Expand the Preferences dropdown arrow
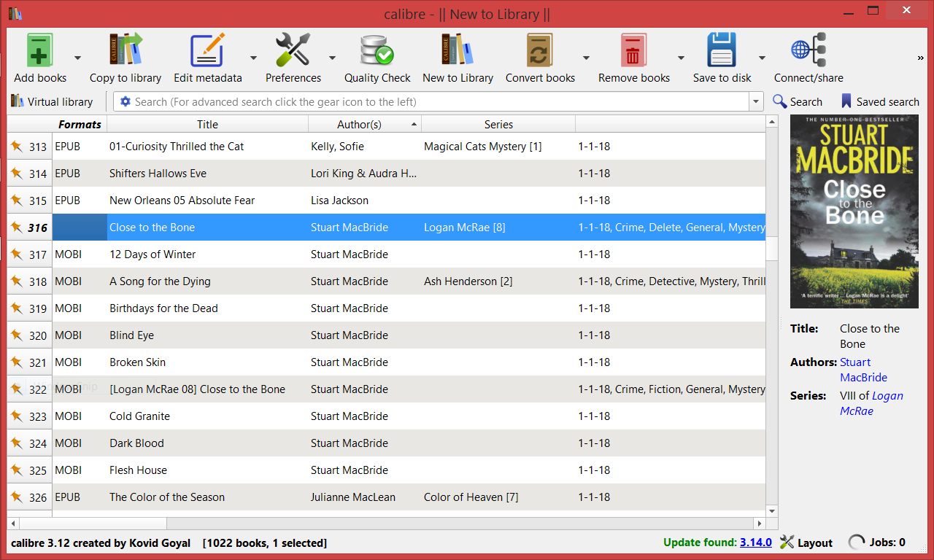 pyautogui.click(x=332, y=58)
